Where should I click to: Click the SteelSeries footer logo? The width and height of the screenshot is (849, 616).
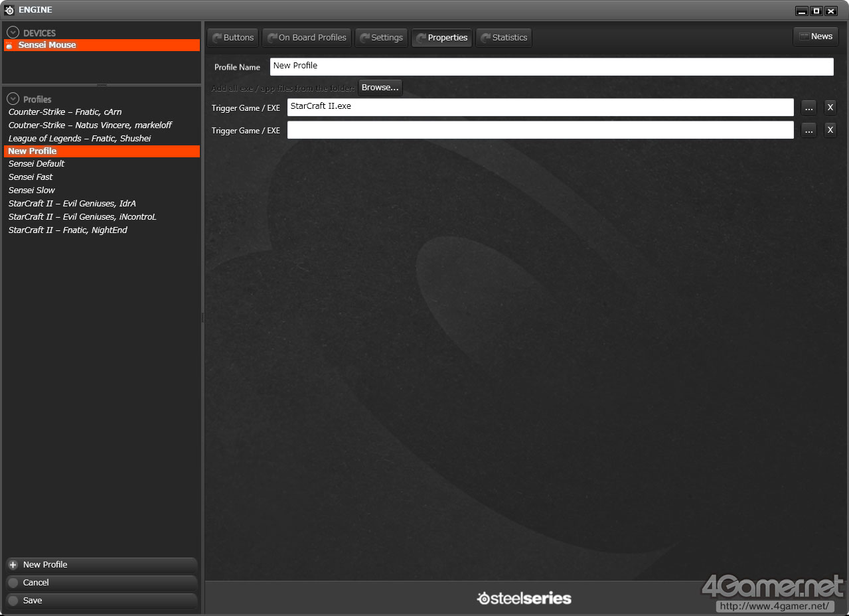(x=524, y=599)
